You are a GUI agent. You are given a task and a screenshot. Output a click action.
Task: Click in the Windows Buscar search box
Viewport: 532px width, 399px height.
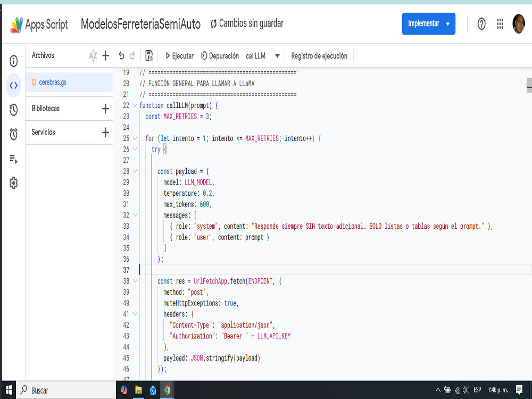pos(66,390)
